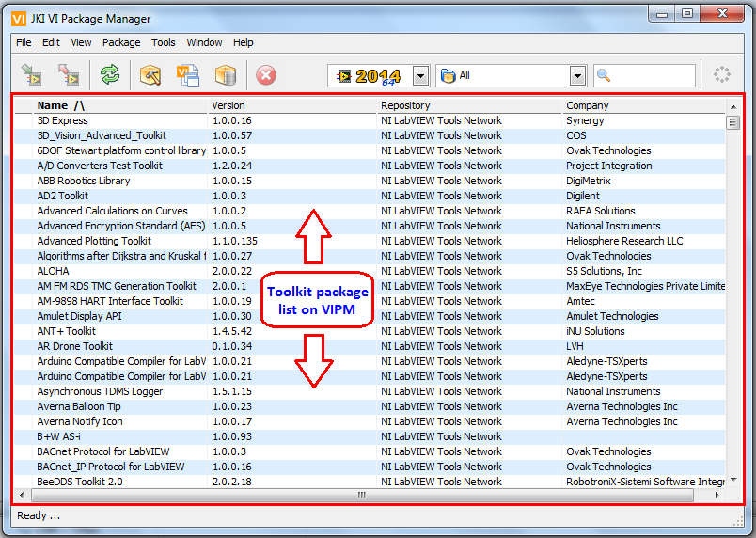
Task: Select the BeeDDS Toolkit 2.0 package
Action: click(370, 482)
